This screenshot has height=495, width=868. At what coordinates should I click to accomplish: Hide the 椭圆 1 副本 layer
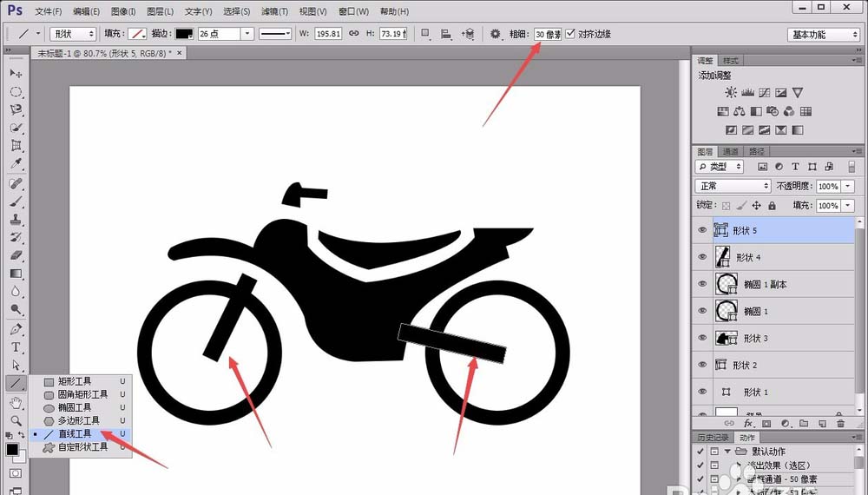coord(702,284)
